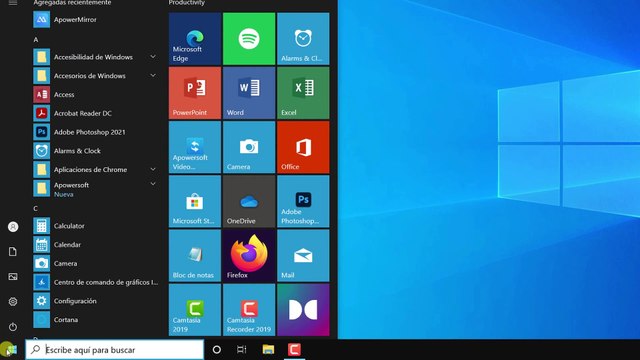Jump to letter C section header
The image size is (640, 360).
pyautogui.click(x=36, y=209)
